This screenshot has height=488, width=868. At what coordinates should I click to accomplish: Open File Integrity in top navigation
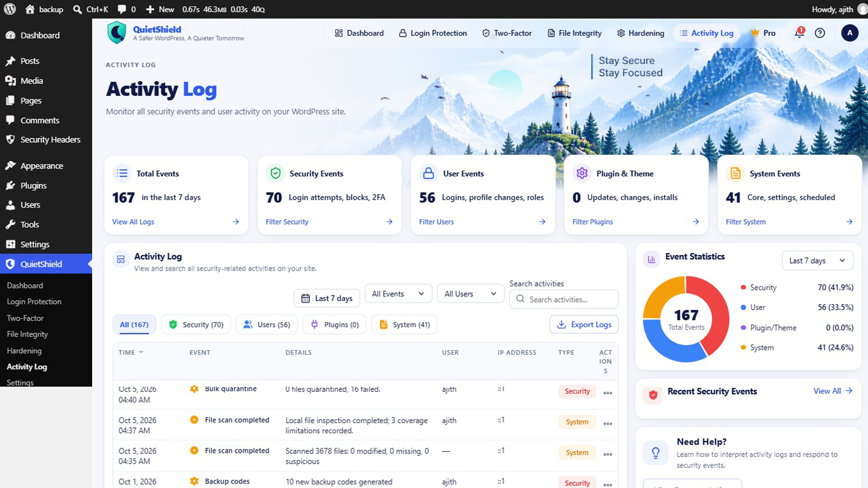pyautogui.click(x=575, y=33)
